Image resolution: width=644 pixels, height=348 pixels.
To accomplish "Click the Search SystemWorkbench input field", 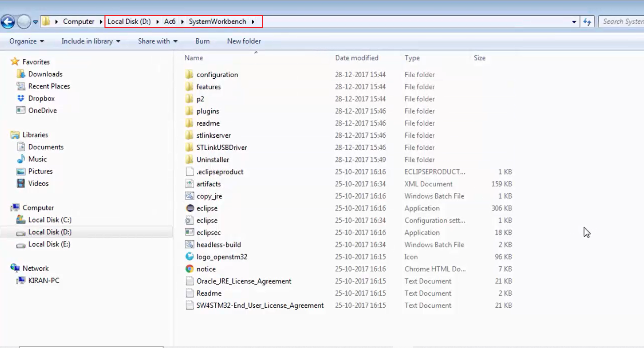I will pyautogui.click(x=621, y=22).
